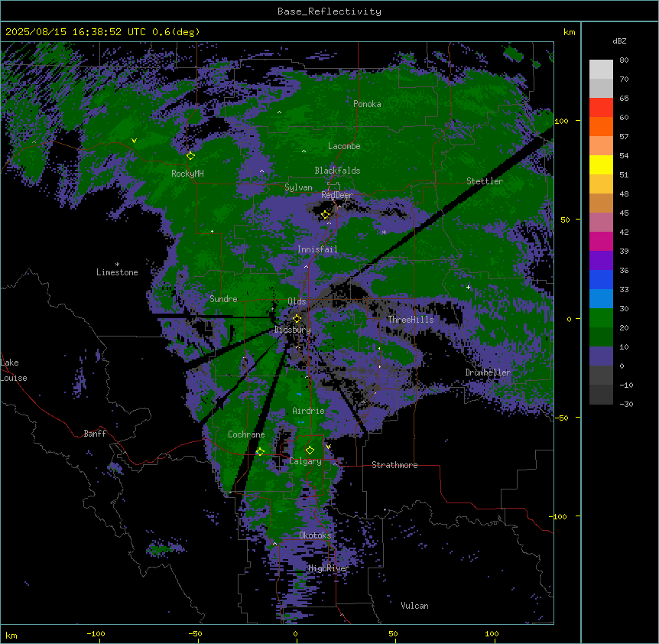Select the bright green 30 dBZ legend swatch

(x=601, y=318)
